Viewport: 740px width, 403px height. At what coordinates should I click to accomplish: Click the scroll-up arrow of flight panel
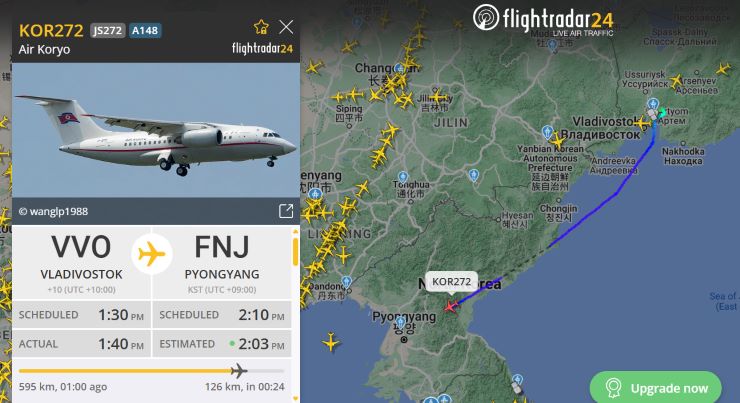pyautogui.click(x=295, y=231)
